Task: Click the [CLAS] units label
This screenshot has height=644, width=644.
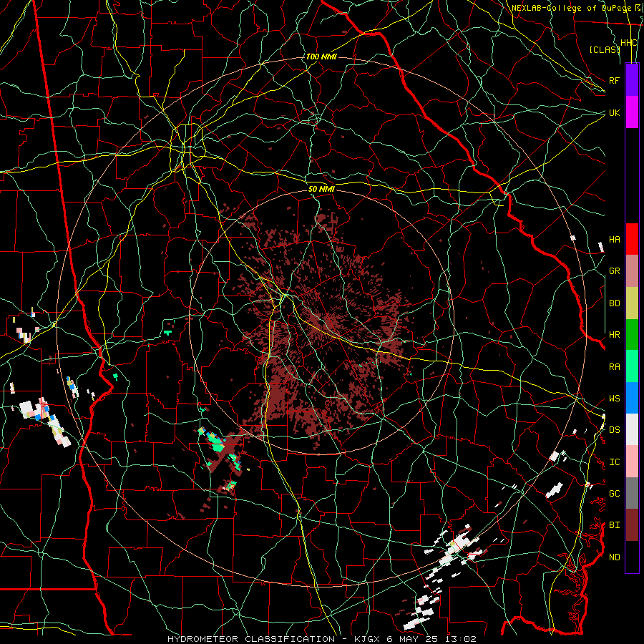Action: (x=605, y=49)
